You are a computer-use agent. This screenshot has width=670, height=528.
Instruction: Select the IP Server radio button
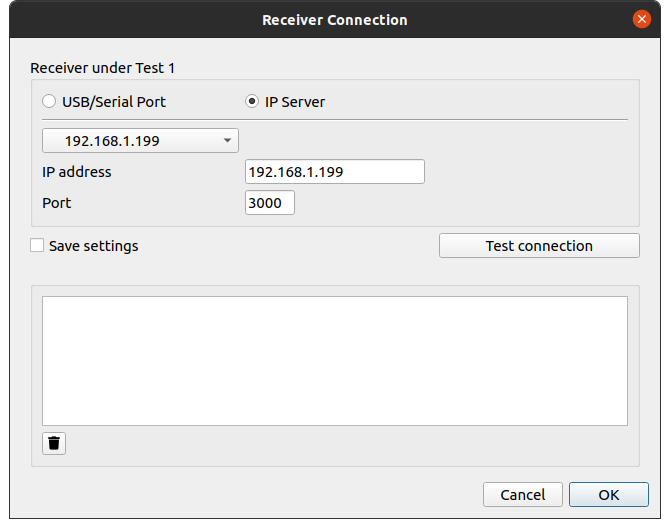(253, 102)
